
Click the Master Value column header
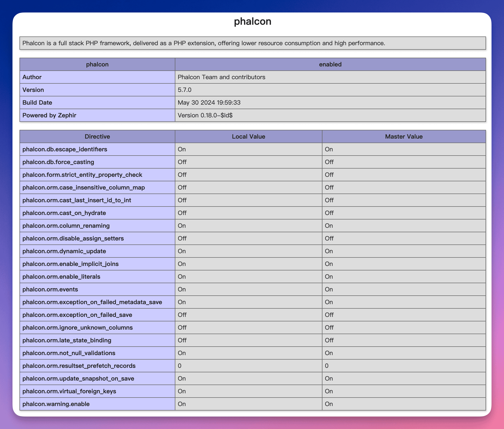pos(404,137)
